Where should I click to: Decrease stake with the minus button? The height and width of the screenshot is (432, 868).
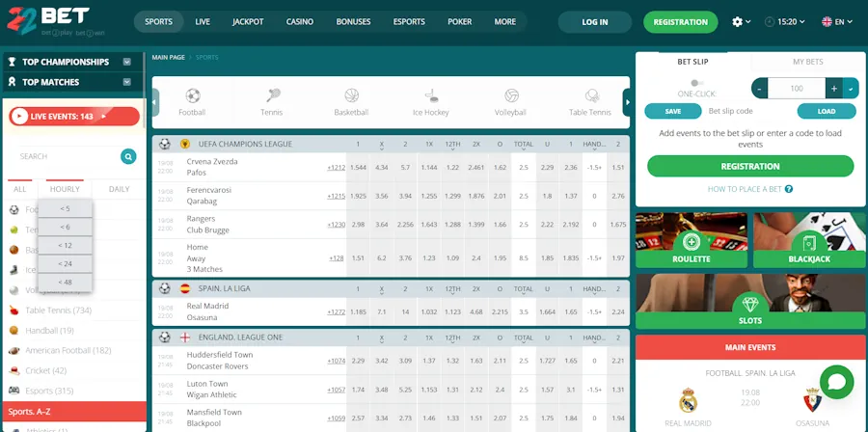[760, 89]
